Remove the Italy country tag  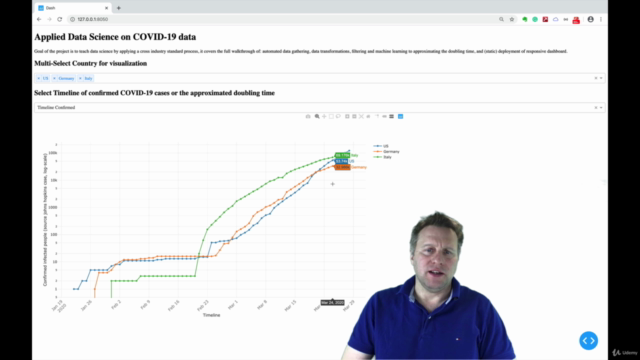coord(80,78)
